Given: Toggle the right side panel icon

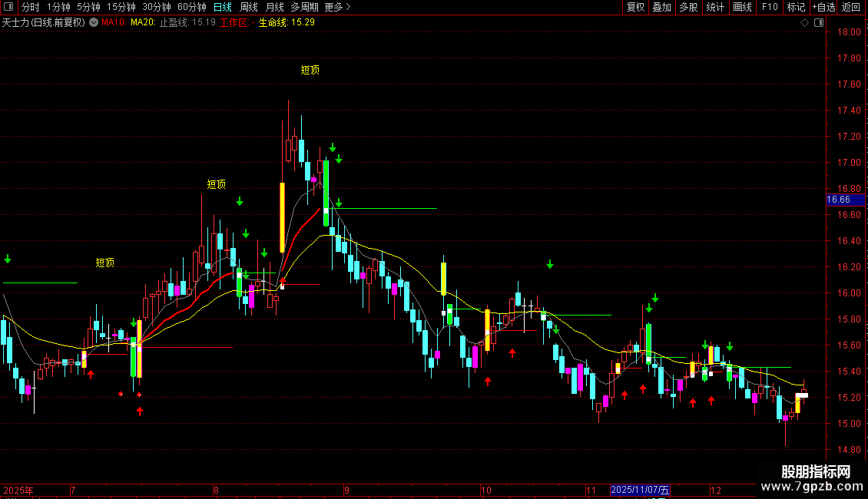Looking at the screenshot, I should [819, 23].
